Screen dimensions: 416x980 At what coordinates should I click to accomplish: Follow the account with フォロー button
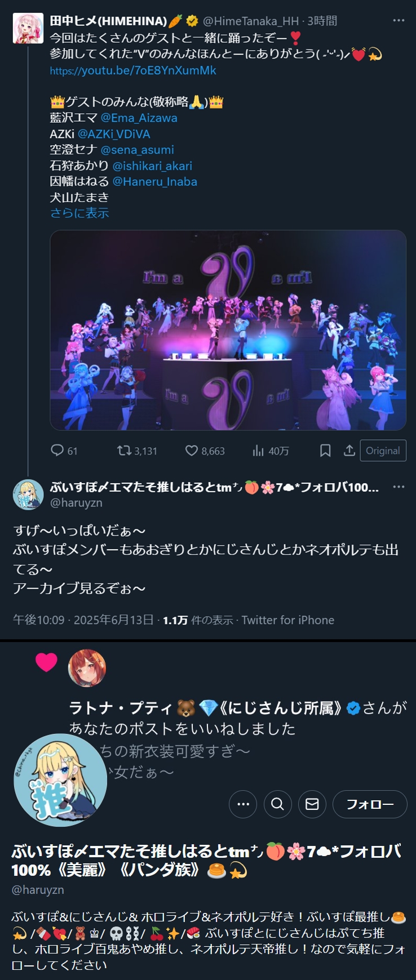pos(370,804)
